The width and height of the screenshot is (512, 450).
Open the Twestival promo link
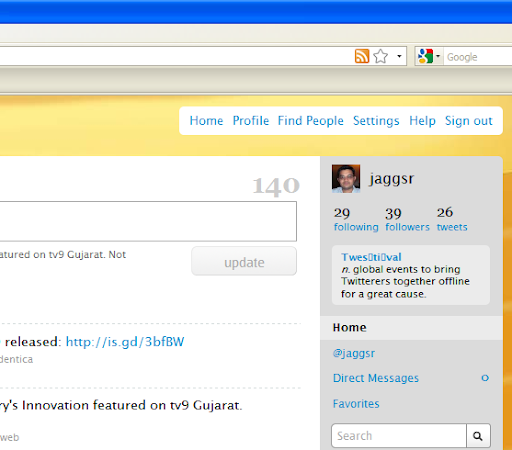[x=371, y=257]
